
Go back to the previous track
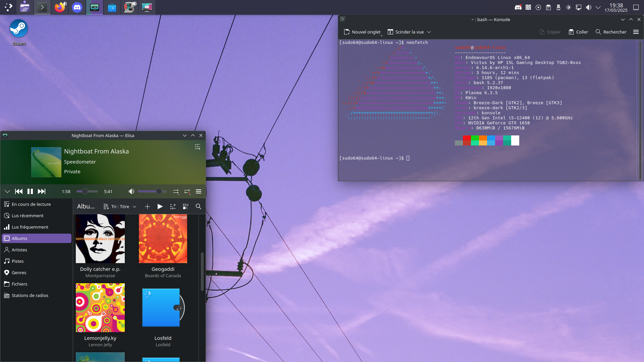coord(19,191)
